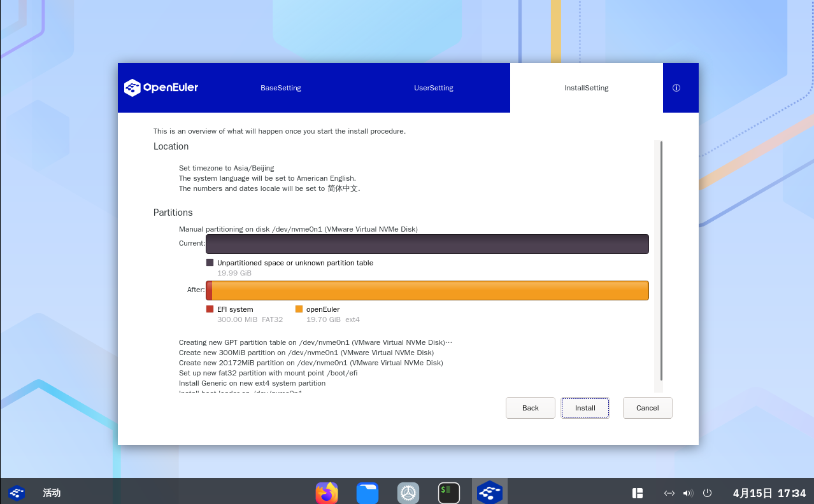
Task: Open the power menu tray icon
Action: (707, 493)
